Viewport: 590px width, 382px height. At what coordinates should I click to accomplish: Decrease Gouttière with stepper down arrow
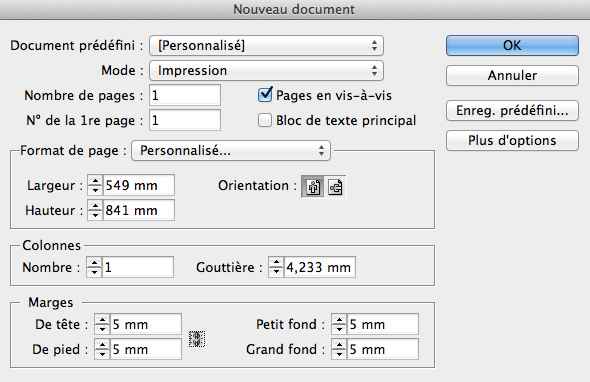[x=276, y=272]
